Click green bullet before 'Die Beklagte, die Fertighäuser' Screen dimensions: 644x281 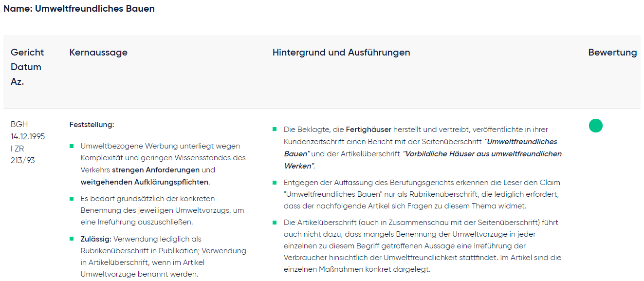point(275,130)
